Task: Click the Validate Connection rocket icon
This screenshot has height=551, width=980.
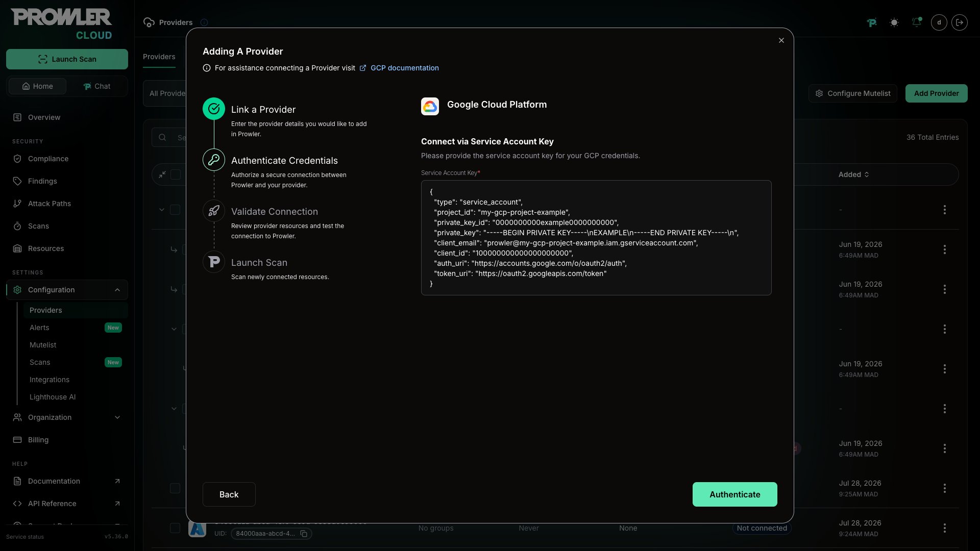Action: pyautogui.click(x=214, y=211)
